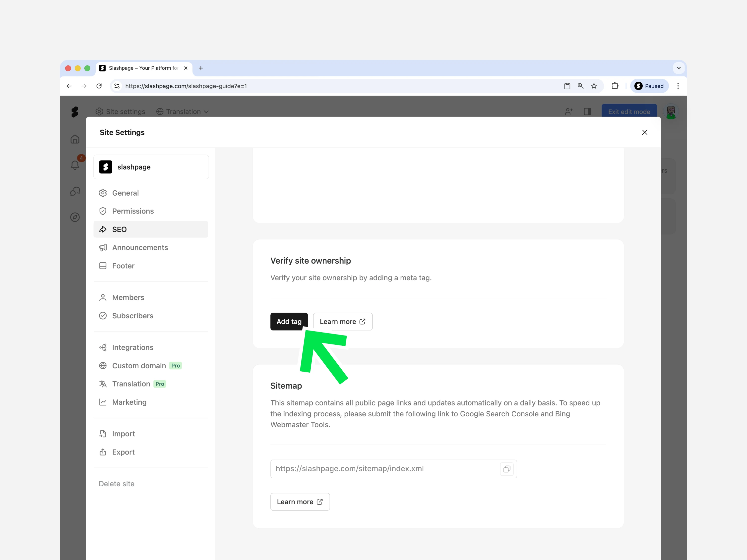The height and width of the screenshot is (560, 747).
Task: Open browser extensions puzzle icon
Action: (x=615, y=86)
